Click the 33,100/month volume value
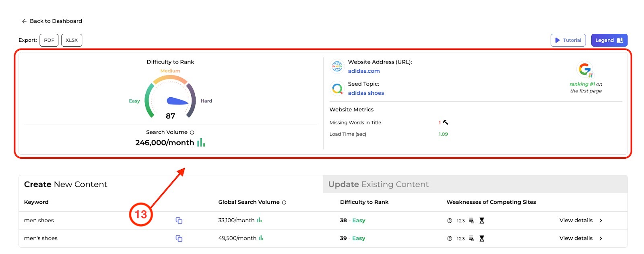This screenshot has width=644, height=254. [236, 220]
